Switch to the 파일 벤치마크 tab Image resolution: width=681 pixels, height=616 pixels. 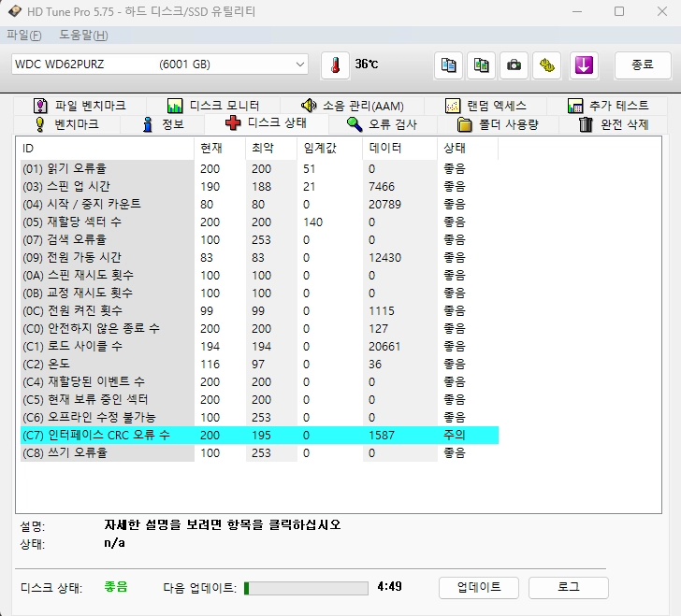pyautogui.click(x=80, y=106)
